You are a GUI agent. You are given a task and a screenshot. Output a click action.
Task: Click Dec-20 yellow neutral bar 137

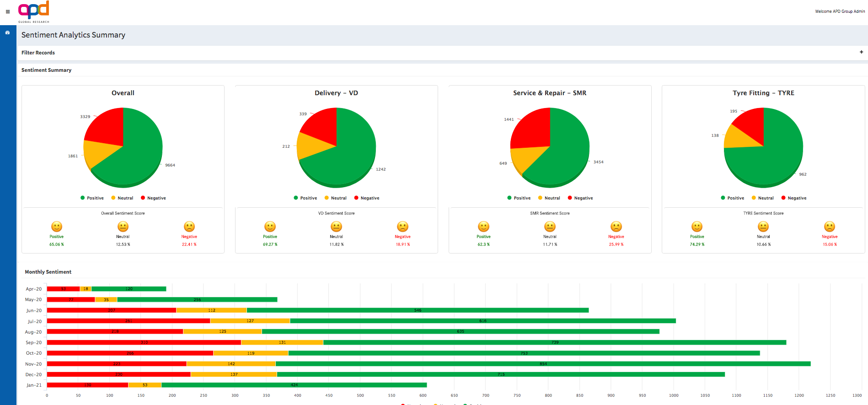pos(234,374)
